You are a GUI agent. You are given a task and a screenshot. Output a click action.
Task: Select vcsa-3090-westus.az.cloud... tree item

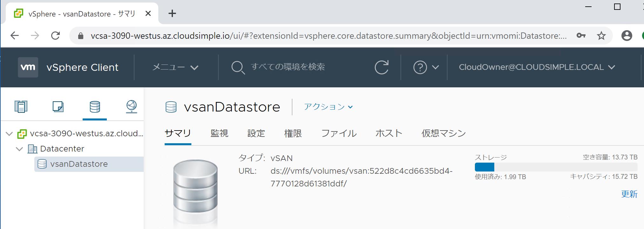pyautogui.click(x=86, y=134)
